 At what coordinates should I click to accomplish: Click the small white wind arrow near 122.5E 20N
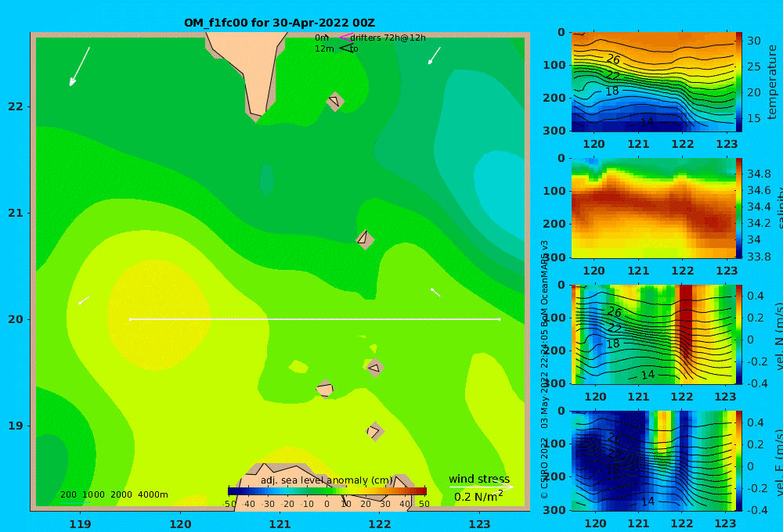tap(435, 293)
